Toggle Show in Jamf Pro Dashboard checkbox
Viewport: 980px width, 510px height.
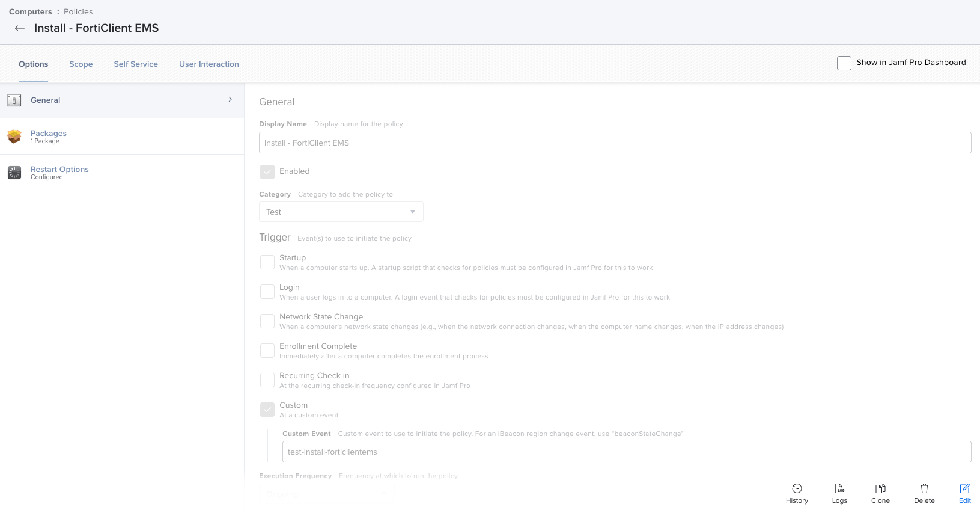[844, 63]
